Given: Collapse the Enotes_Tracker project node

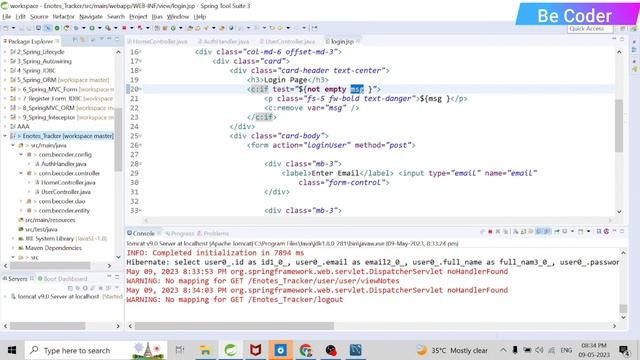Looking at the screenshot, I should click(5, 136).
